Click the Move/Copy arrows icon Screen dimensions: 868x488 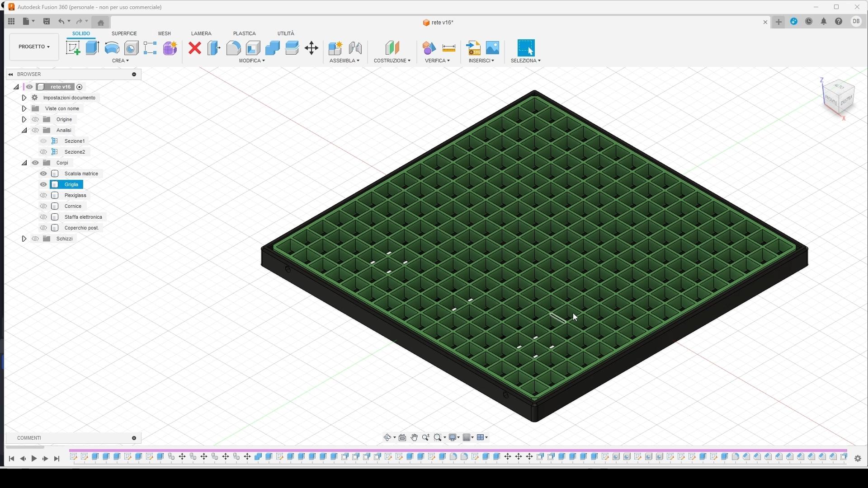(311, 48)
